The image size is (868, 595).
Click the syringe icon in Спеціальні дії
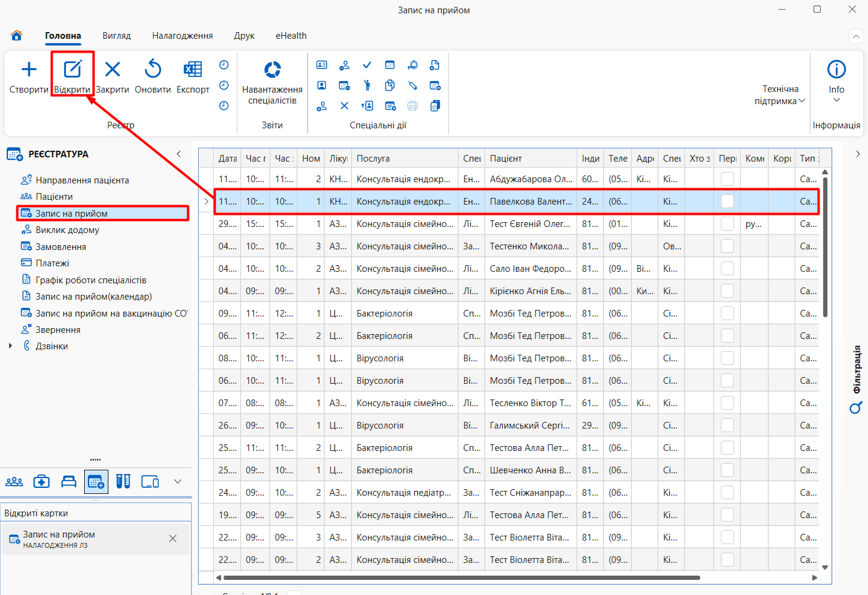click(412, 85)
